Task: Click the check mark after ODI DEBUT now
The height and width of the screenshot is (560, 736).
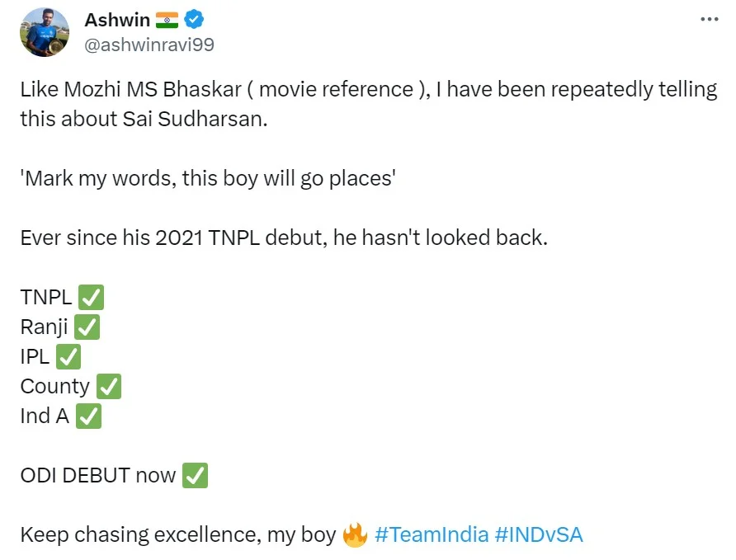Action: click(x=195, y=476)
